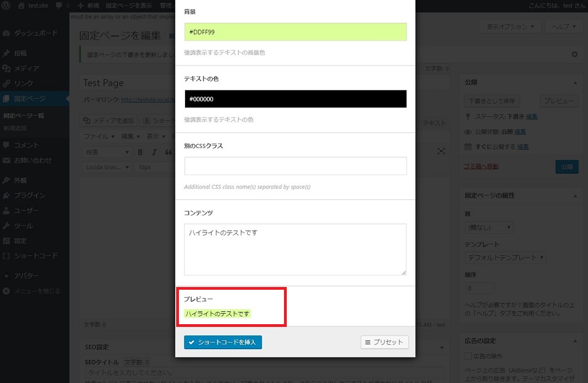Image resolution: width=588 pixels, height=383 pixels.
Task: Open the ファイル editor menu
Action: 99,137
